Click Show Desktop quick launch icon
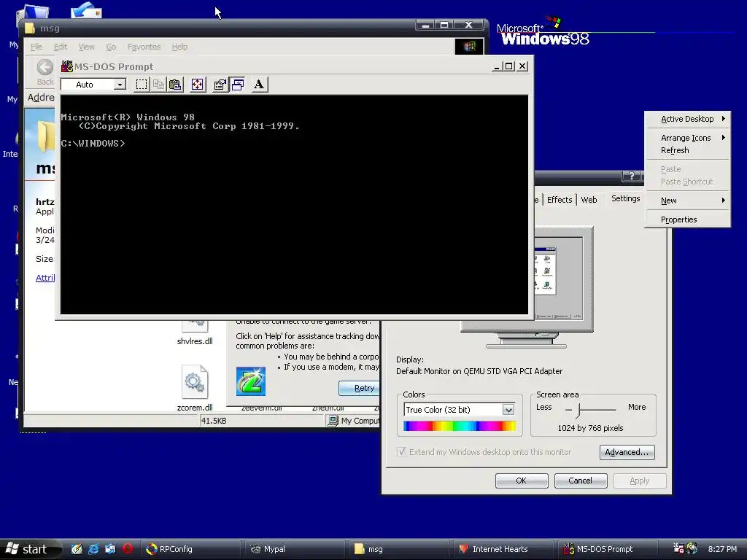The image size is (747, 560). 77,549
